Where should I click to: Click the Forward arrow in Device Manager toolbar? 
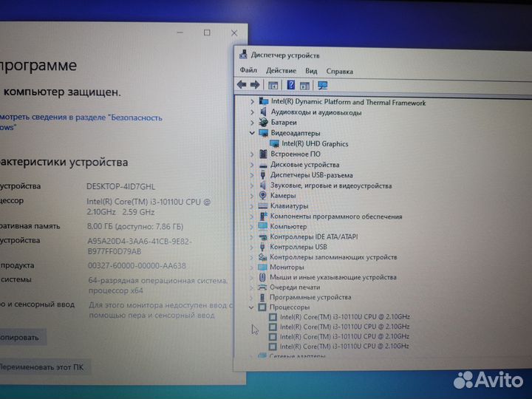(255, 84)
